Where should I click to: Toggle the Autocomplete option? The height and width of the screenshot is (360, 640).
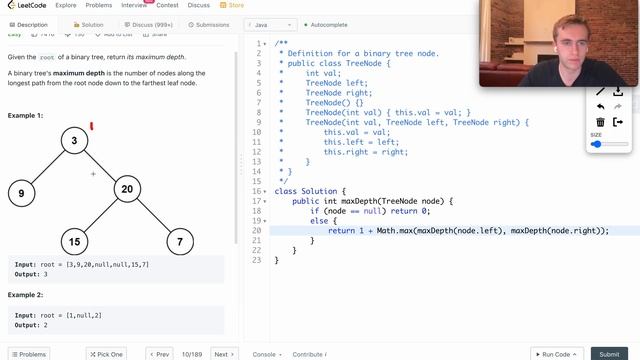coord(326,25)
